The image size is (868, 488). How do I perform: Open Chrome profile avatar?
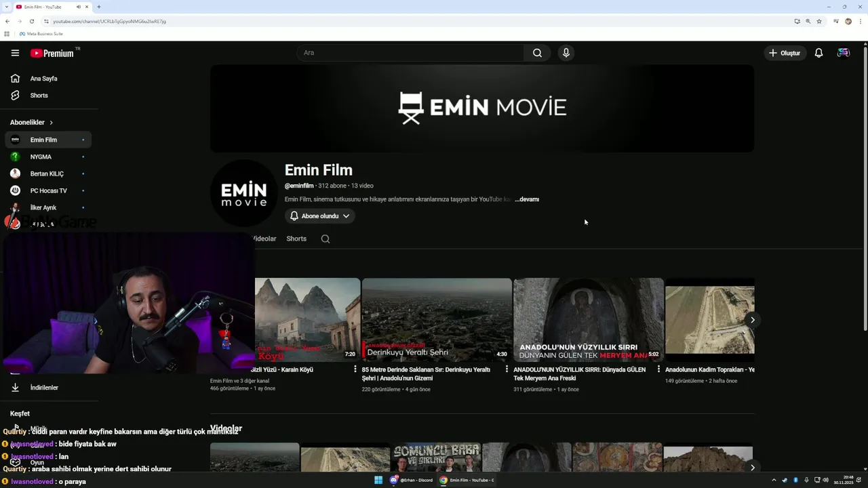coord(848,21)
